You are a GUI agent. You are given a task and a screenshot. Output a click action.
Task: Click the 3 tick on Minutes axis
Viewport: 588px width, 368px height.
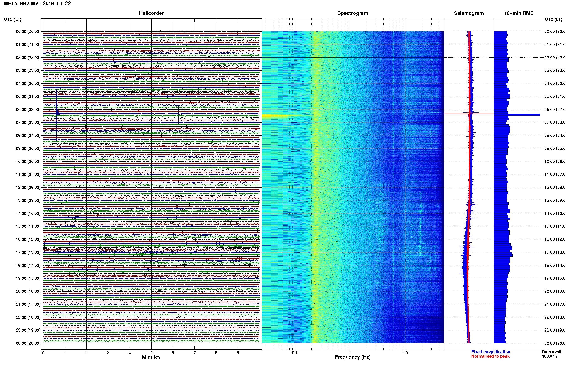[x=108, y=353]
